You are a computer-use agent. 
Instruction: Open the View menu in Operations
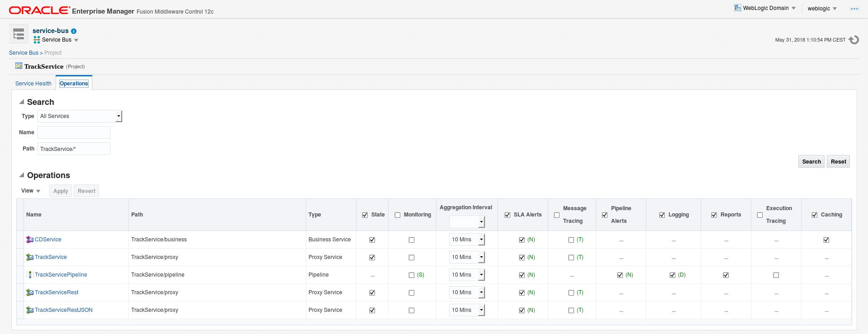pos(31,191)
